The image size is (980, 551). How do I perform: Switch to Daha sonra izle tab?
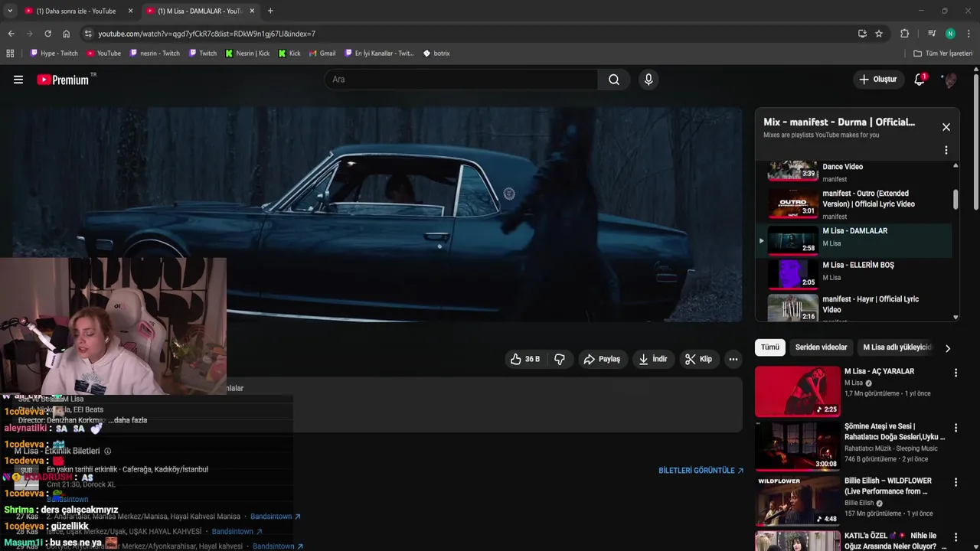77,11
